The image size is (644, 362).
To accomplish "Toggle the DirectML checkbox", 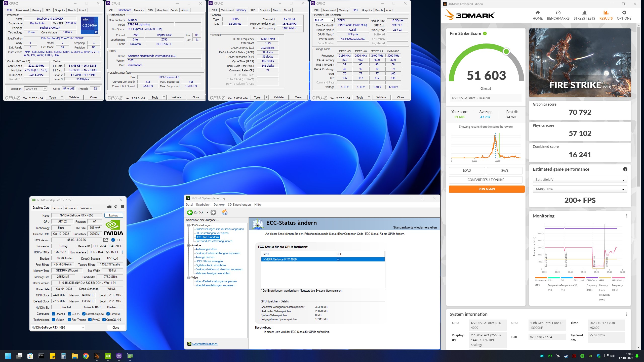I will point(108,314).
